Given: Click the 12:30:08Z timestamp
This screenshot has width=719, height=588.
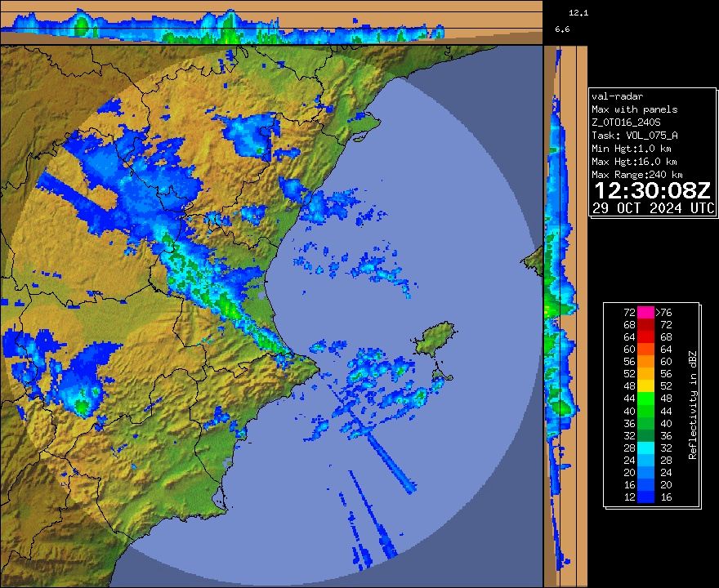Looking at the screenshot, I should pyautogui.click(x=651, y=191).
